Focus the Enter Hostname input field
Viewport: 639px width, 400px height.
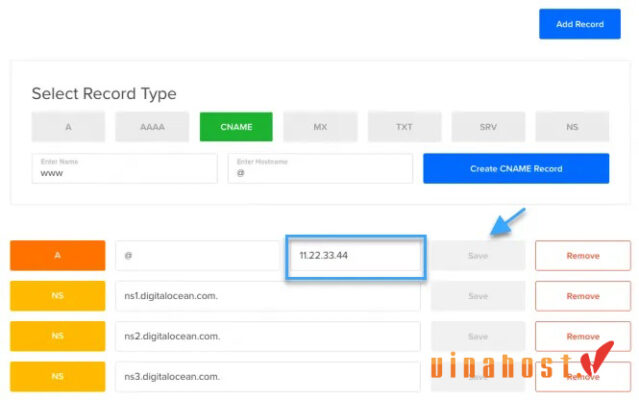pos(320,168)
